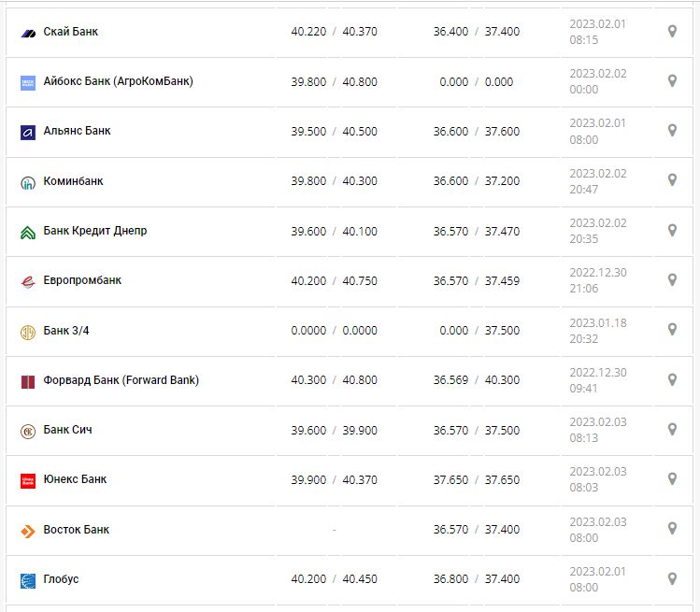Image resolution: width=700 pixels, height=612 pixels.
Task: Click the Коминбанк bank name
Action: coord(73,181)
